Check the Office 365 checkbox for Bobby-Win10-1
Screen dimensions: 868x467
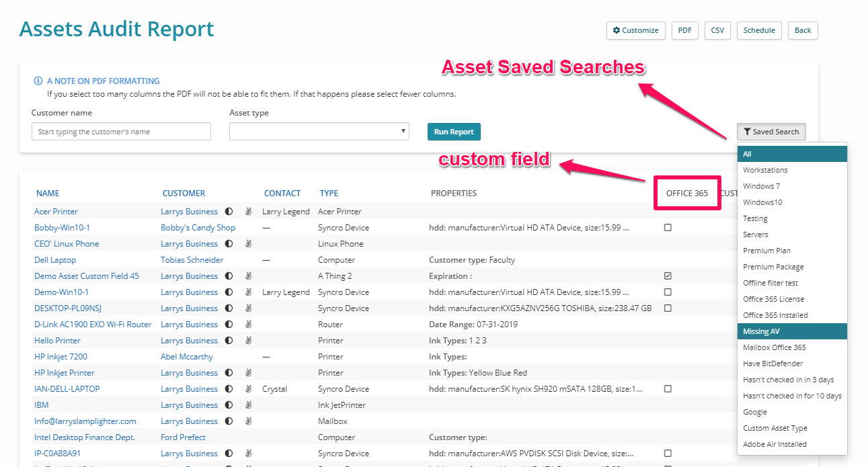coord(668,227)
